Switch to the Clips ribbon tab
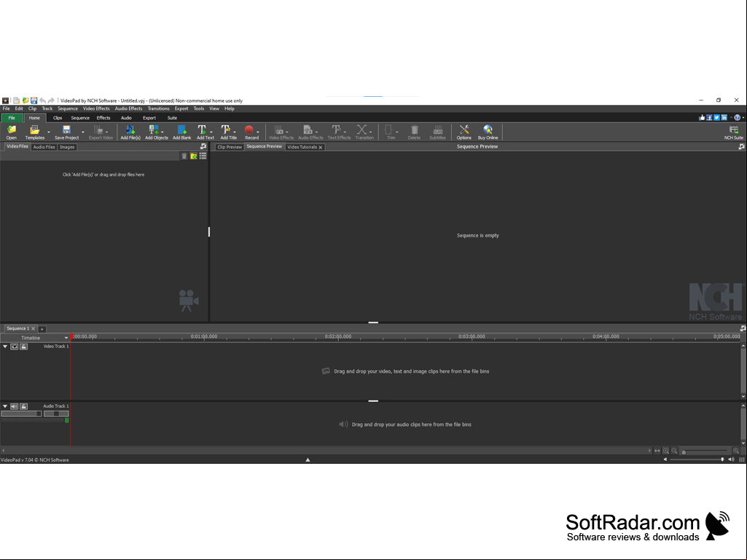Image resolution: width=747 pixels, height=560 pixels. click(x=58, y=118)
